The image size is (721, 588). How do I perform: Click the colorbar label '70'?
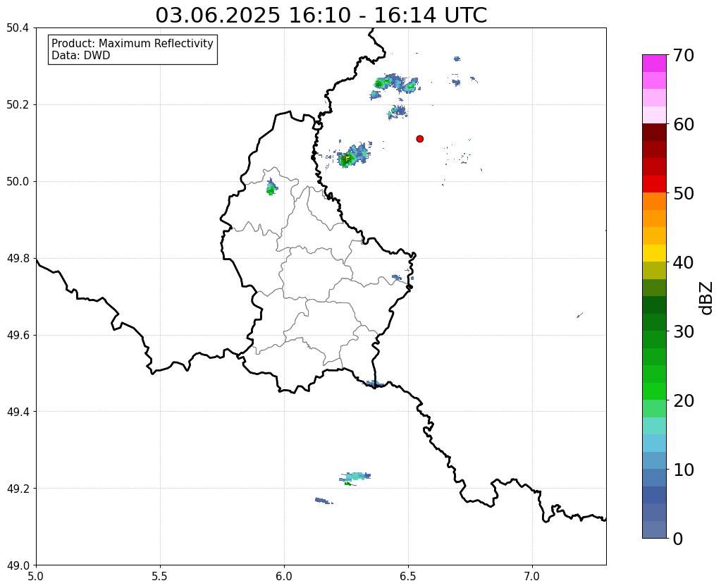point(684,55)
